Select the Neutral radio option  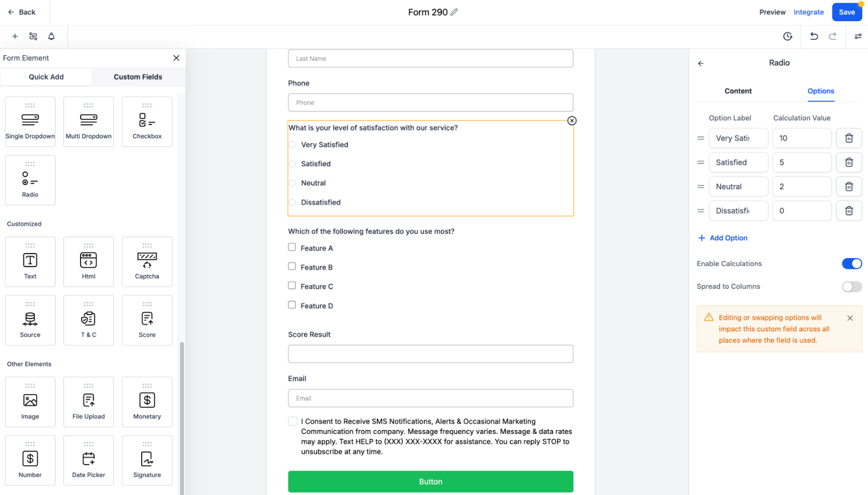(x=293, y=183)
